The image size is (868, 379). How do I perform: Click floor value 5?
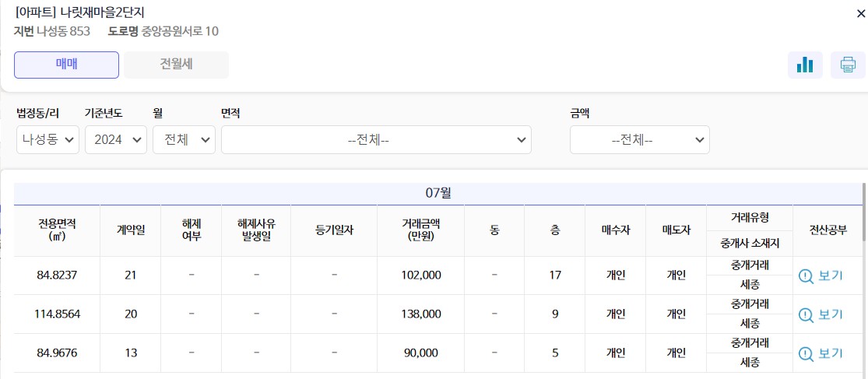click(x=555, y=353)
